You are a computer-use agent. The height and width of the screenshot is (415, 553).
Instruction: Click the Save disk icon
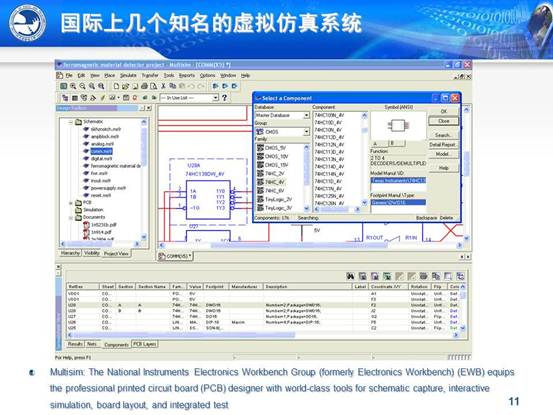tap(135, 86)
